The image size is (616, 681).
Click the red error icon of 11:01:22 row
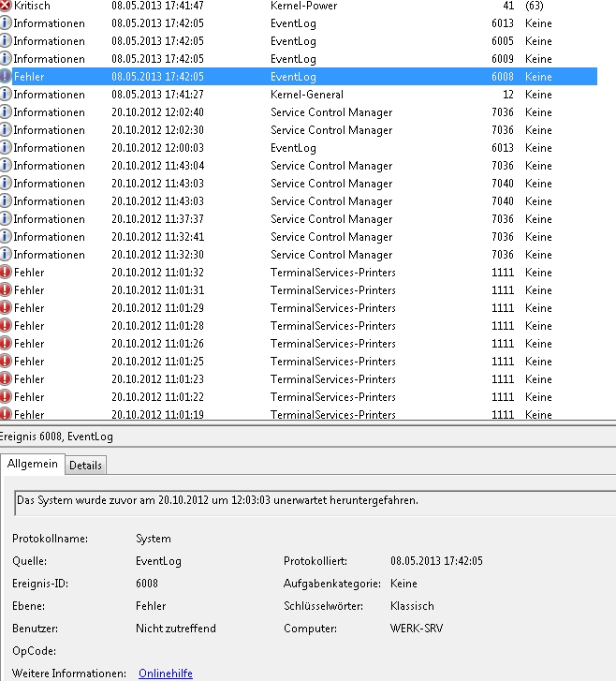tap(6, 397)
